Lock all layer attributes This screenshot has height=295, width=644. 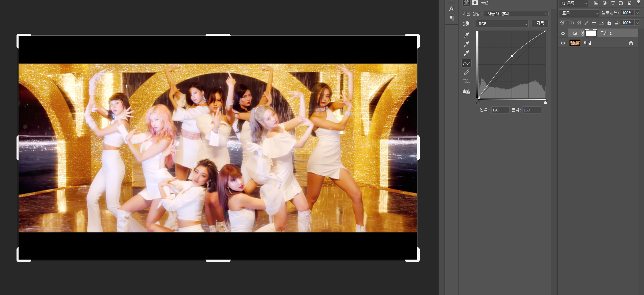[x=609, y=23]
